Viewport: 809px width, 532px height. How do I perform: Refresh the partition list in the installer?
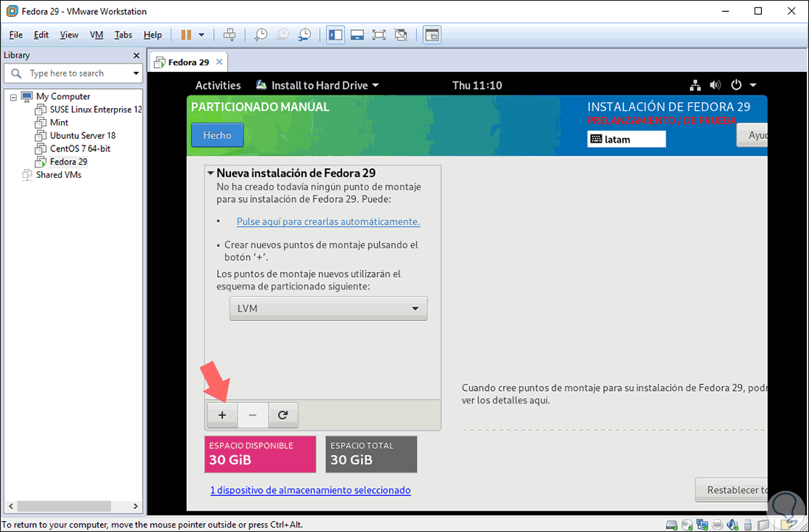(283, 415)
